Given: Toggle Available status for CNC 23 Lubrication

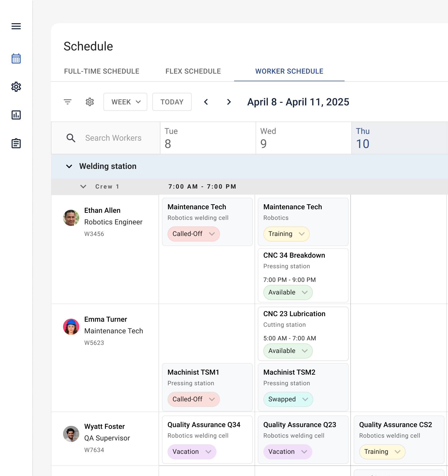Looking at the screenshot, I should click(288, 351).
